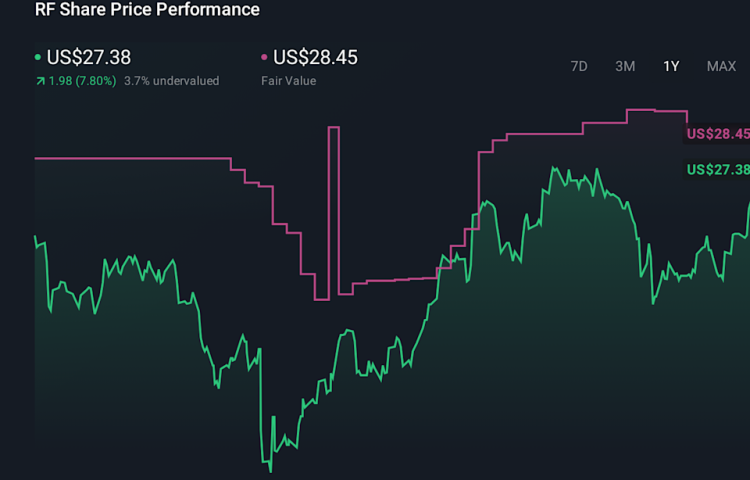Image resolution: width=750 pixels, height=480 pixels.
Task: Select the 7D time range
Action: (579, 66)
